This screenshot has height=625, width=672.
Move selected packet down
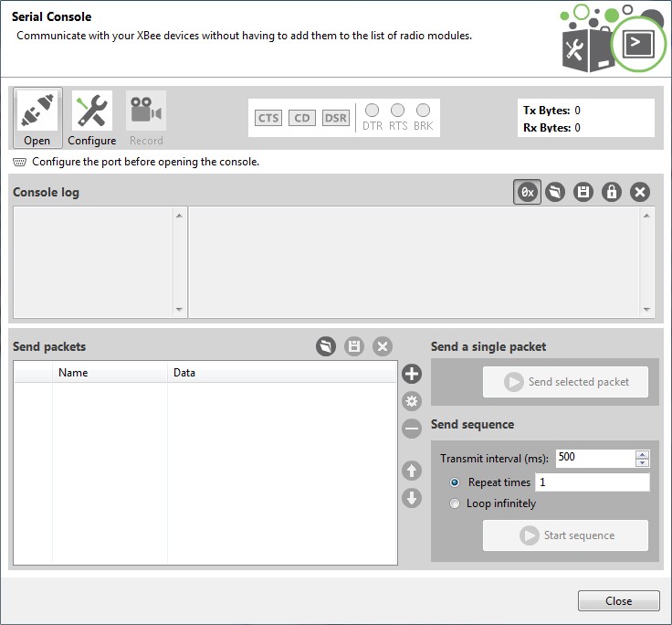pos(412,498)
